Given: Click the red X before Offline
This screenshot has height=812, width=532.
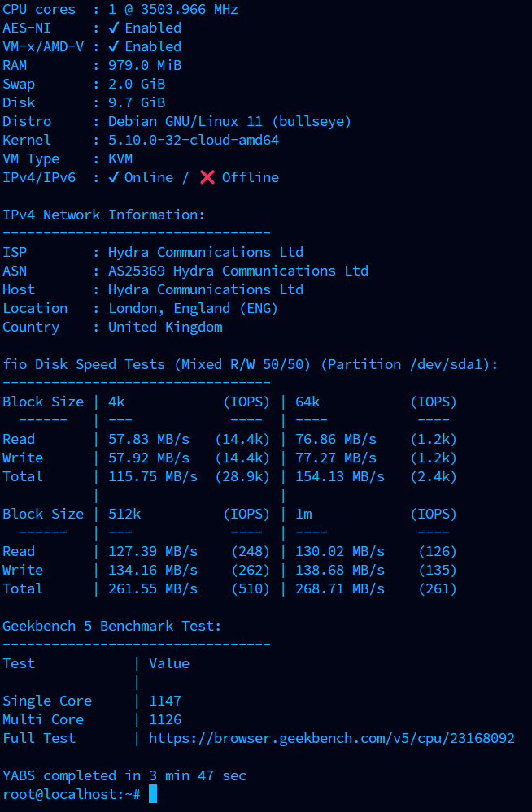Looking at the screenshot, I should pyautogui.click(x=207, y=177).
